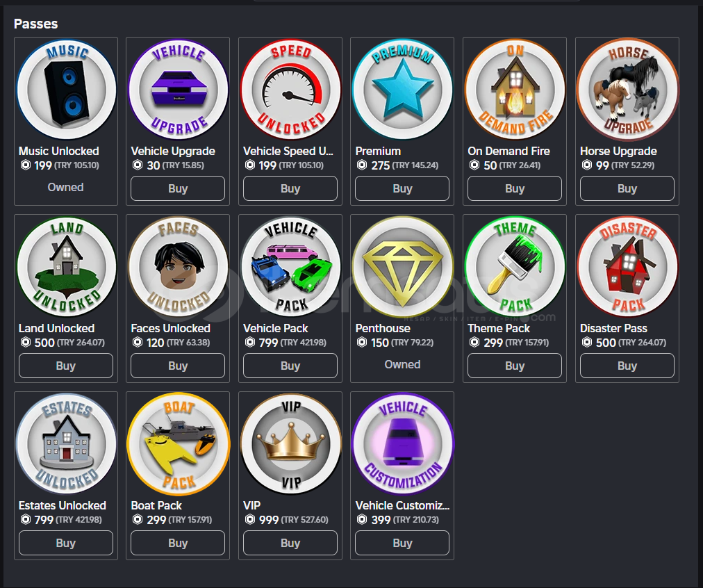
Task: Open the Estates Unlocked title link
Action: (63, 505)
